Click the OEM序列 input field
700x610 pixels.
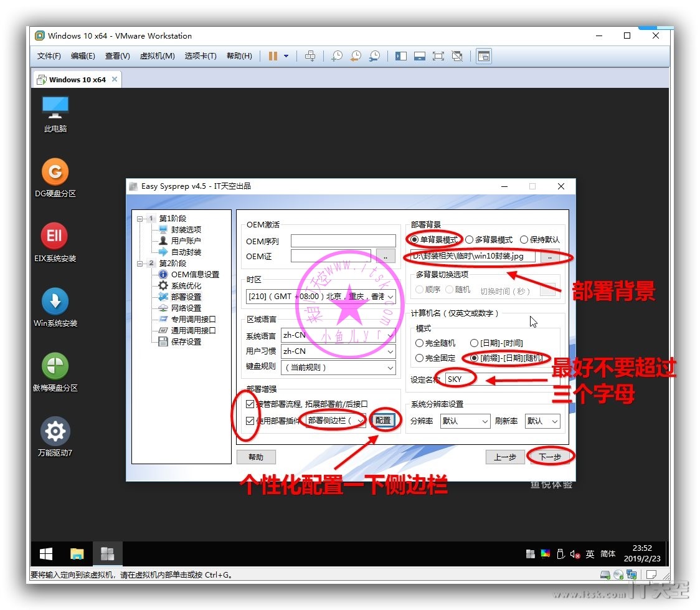point(343,241)
